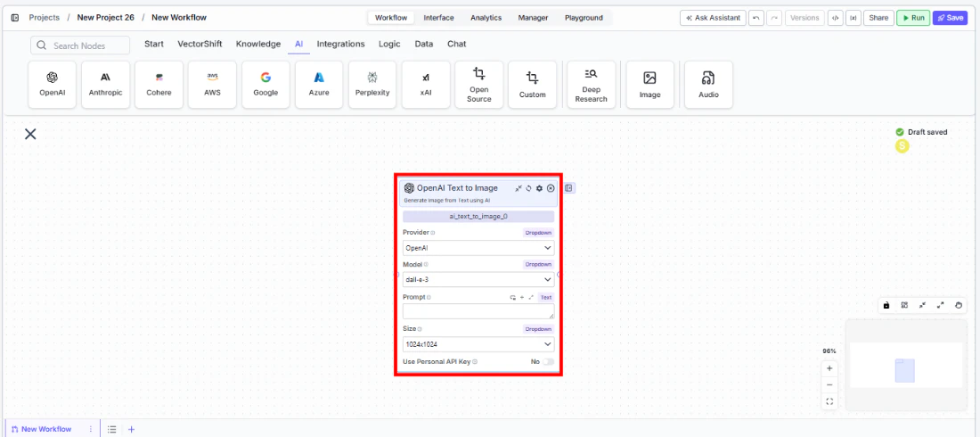The height and width of the screenshot is (437, 980).
Task: Undo the last workflow change
Action: click(756, 18)
